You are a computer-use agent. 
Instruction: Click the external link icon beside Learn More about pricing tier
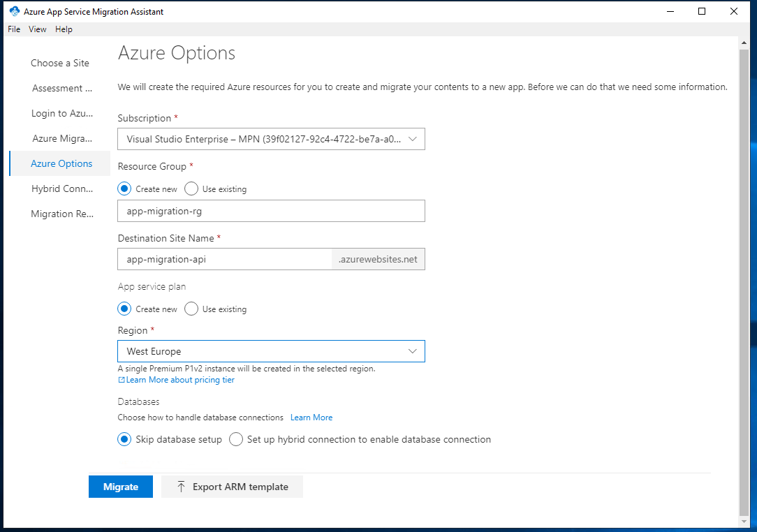(x=122, y=380)
